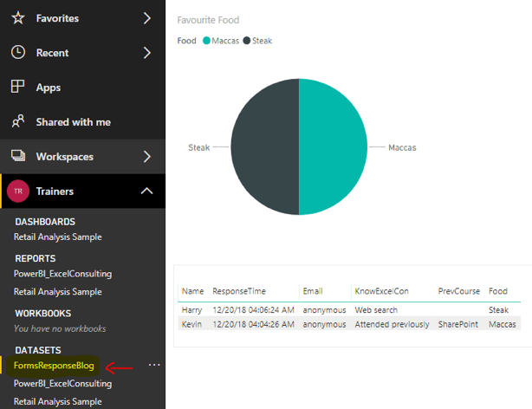The height and width of the screenshot is (409, 532).
Task: Open the Recent menu item
Action: [52, 53]
